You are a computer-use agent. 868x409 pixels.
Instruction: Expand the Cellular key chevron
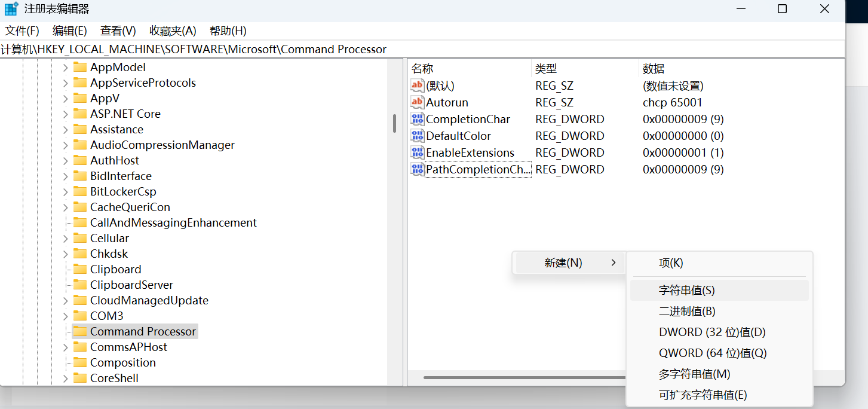click(66, 238)
